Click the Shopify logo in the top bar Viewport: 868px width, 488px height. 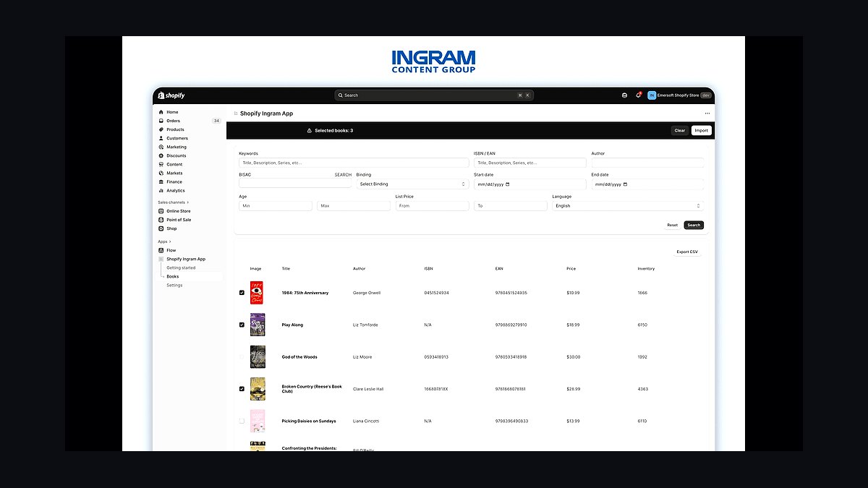click(171, 95)
